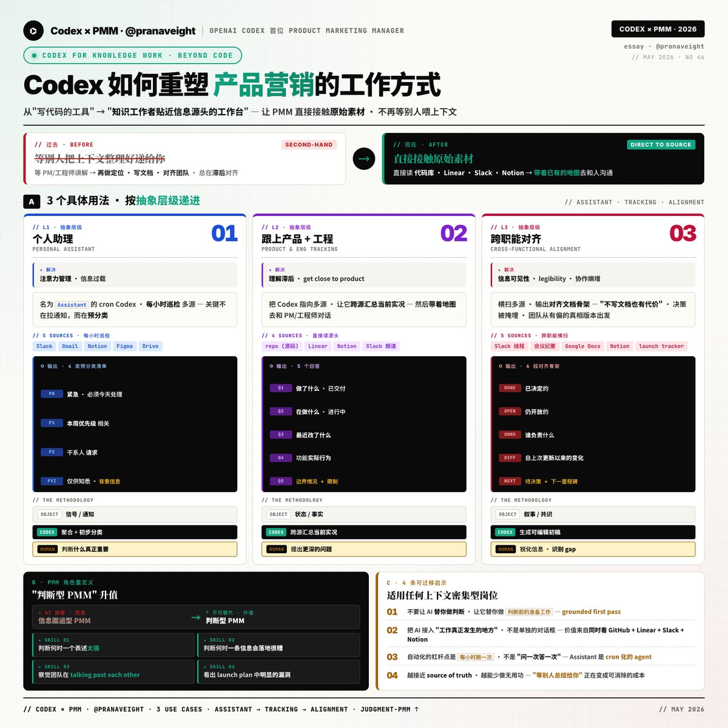
Task: Click the orange 02 in section C
Action: (x=392, y=630)
